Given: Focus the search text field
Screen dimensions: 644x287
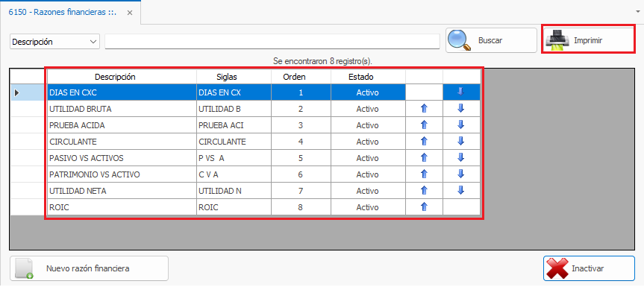Looking at the screenshot, I should (x=272, y=42).
